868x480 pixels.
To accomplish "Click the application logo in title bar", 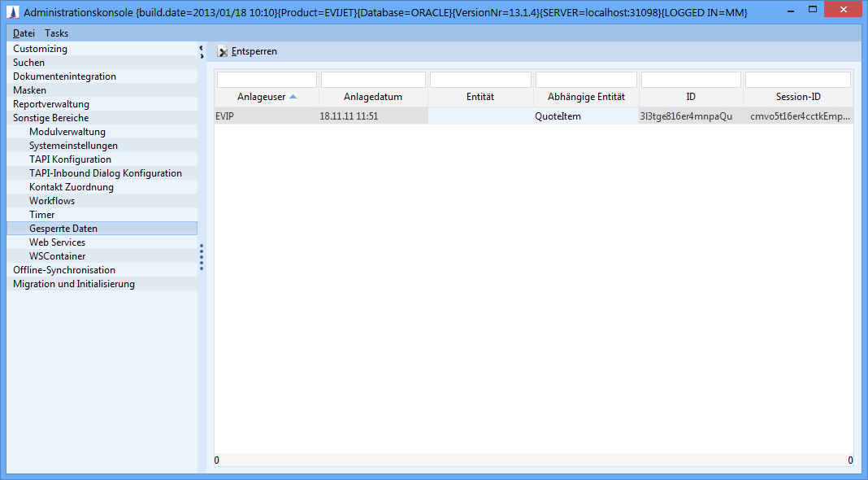I will (12, 12).
